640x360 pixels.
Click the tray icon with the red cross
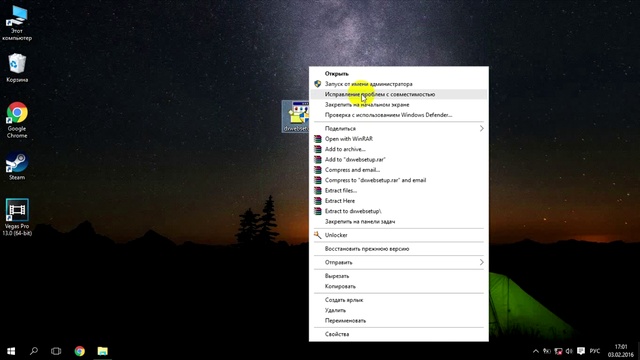coord(558,351)
